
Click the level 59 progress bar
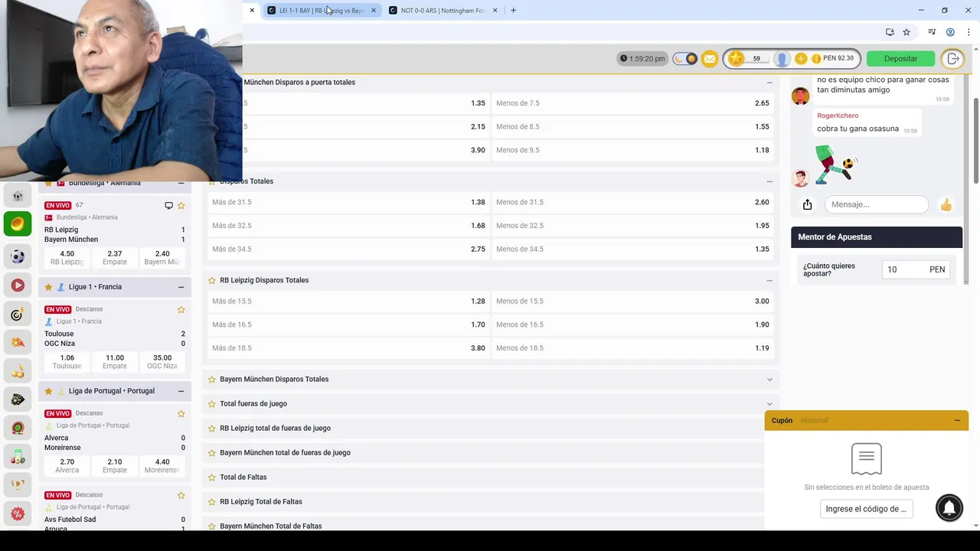point(756,59)
